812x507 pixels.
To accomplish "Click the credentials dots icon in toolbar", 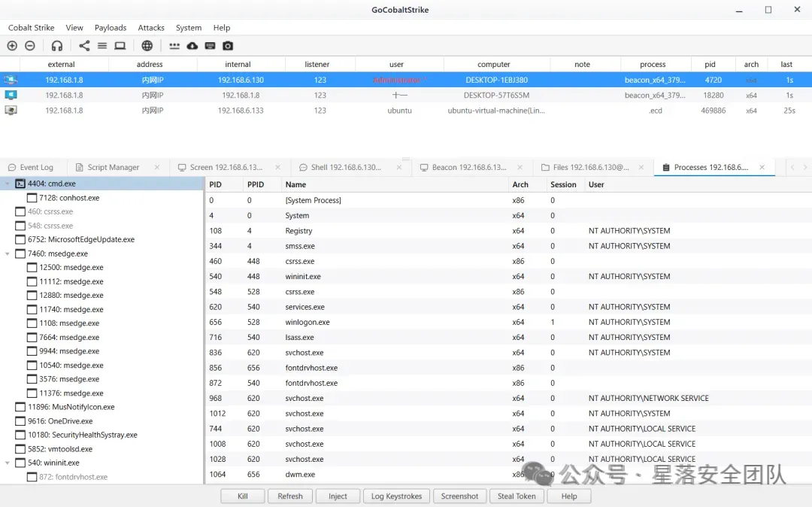I will point(174,46).
